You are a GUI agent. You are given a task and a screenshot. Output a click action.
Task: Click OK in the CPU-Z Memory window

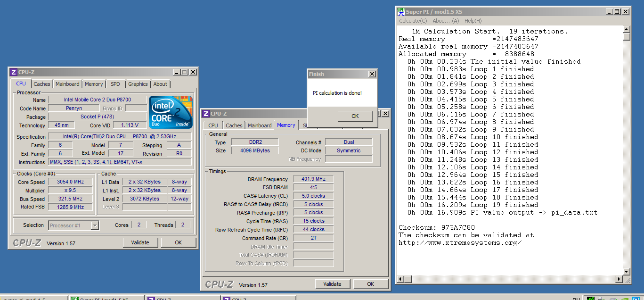371,284
